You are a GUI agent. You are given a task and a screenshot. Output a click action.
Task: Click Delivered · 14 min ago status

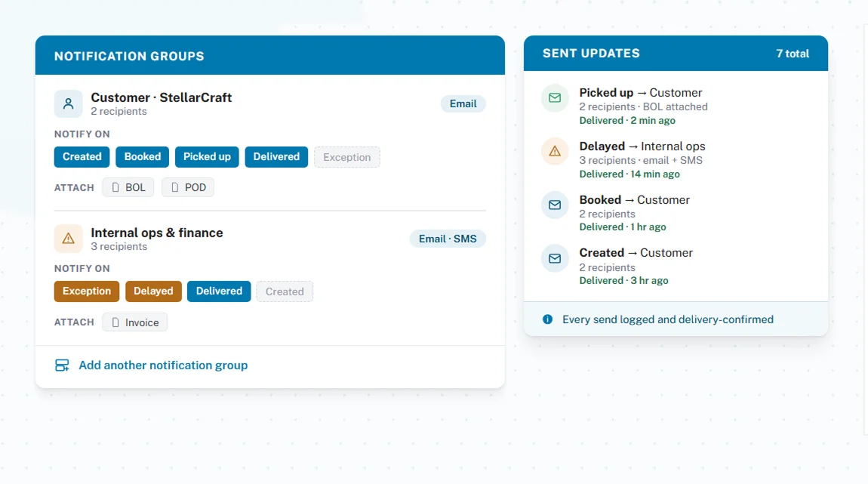coord(629,174)
